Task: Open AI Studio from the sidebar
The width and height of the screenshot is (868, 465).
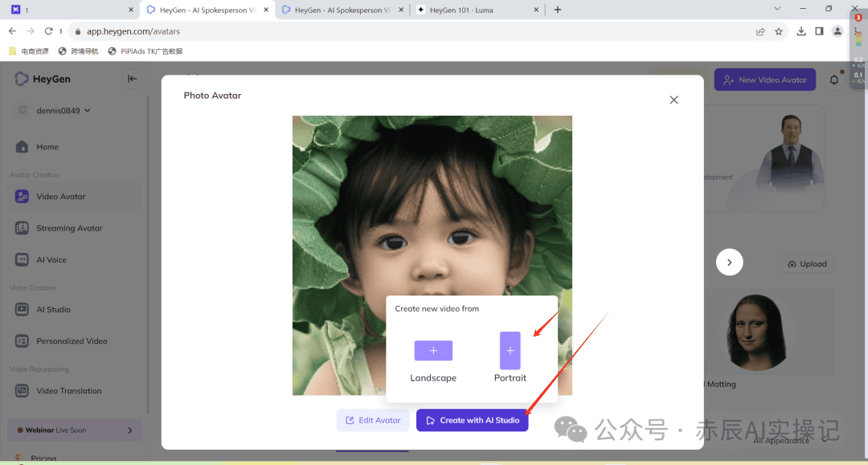Action: [x=52, y=309]
